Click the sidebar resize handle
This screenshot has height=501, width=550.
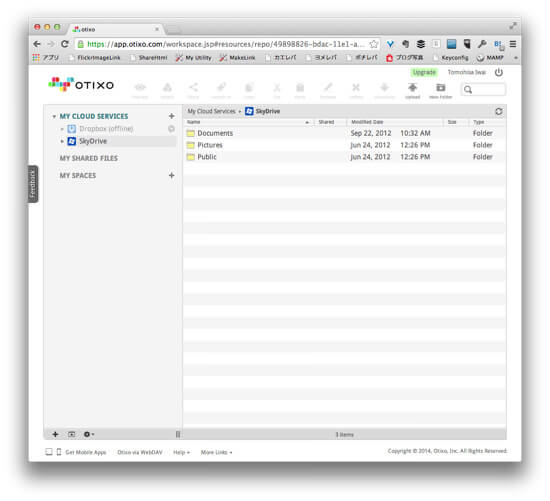(178, 434)
